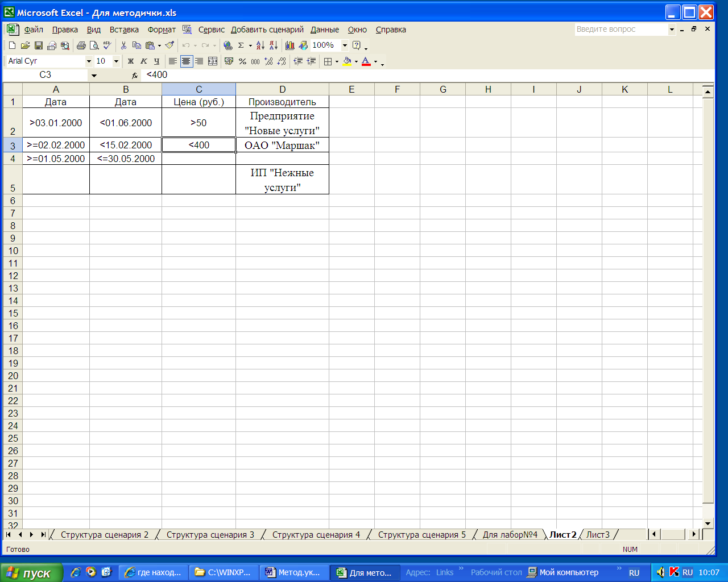Run the spelling check icon

pyautogui.click(x=107, y=45)
